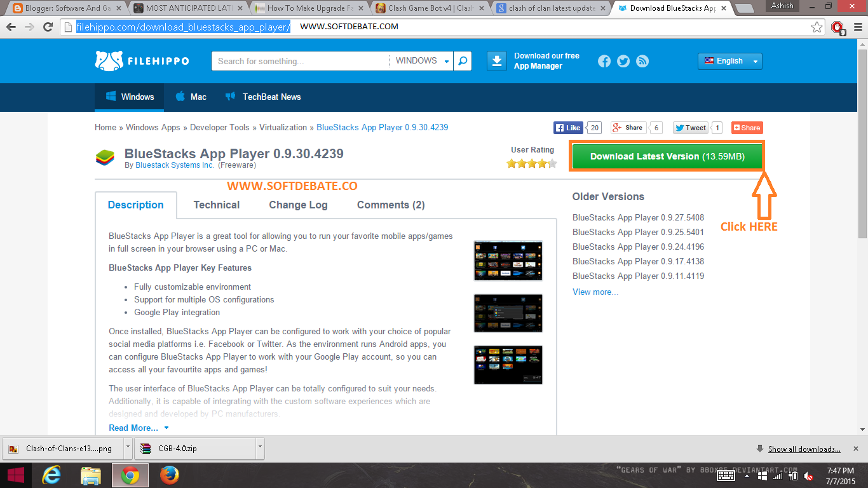
Task: Click the user rating stars
Action: (x=532, y=163)
